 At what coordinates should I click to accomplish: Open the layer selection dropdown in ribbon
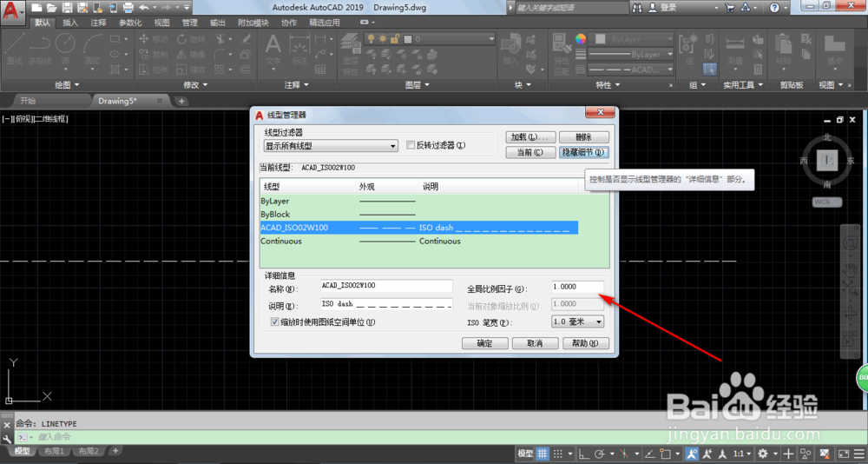coord(430,39)
